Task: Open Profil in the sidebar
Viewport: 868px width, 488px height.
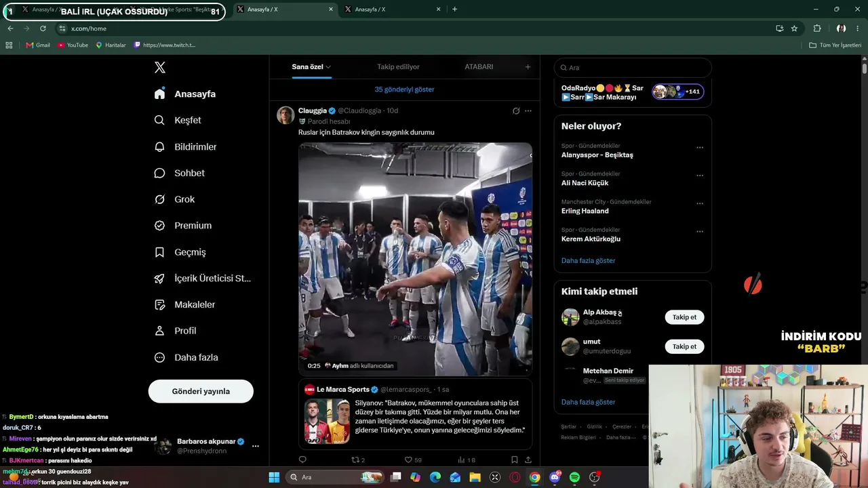Action: click(175, 331)
